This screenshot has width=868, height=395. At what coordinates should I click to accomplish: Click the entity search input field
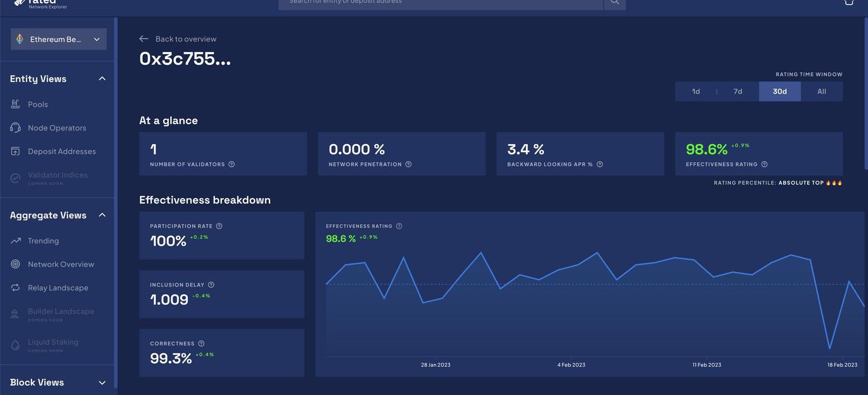(441, 3)
